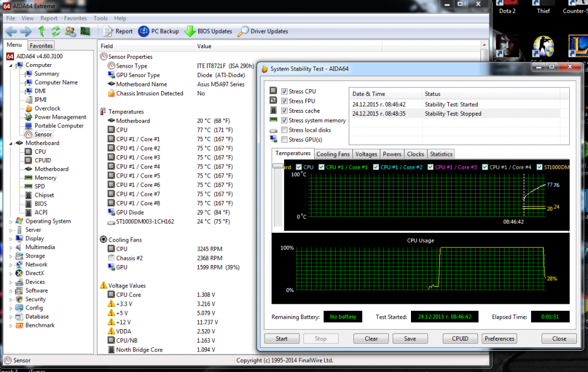Collapse the Motherboard tree node
This screenshot has width=588, height=372.
(11, 143)
